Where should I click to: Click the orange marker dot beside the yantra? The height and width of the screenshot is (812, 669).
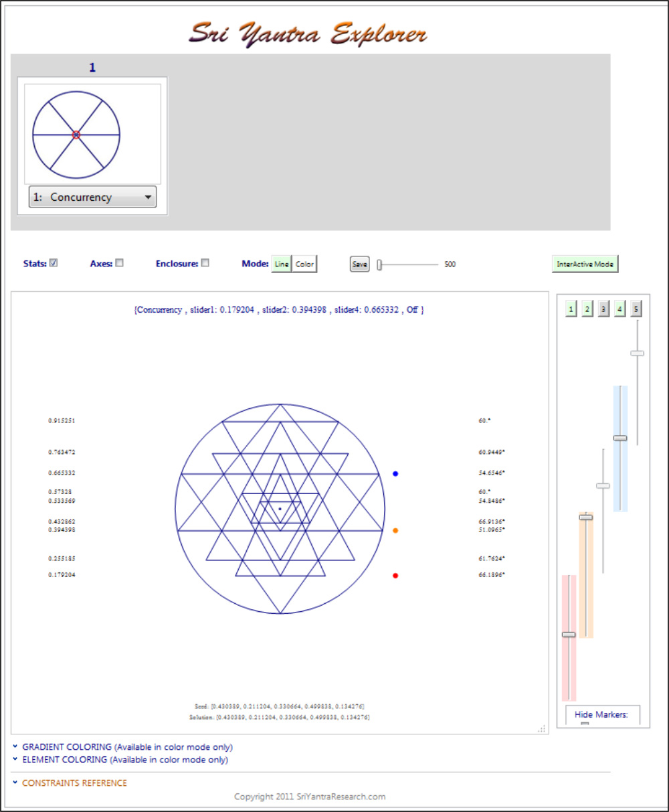(x=395, y=531)
